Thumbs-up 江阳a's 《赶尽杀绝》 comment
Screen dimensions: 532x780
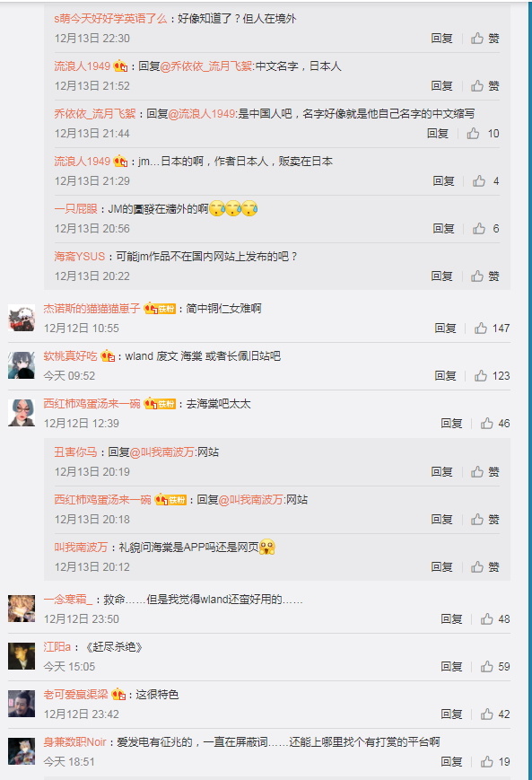point(494,667)
